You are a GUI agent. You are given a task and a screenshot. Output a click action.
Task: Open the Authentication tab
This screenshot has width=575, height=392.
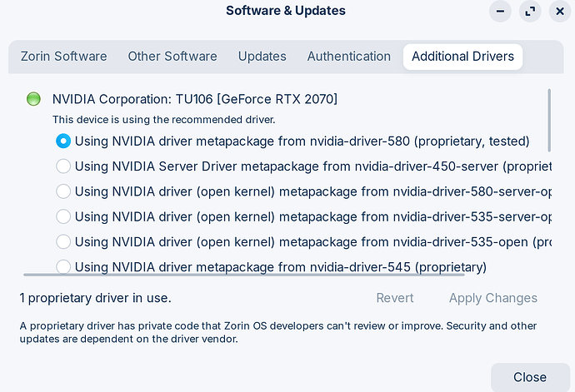click(x=348, y=57)
